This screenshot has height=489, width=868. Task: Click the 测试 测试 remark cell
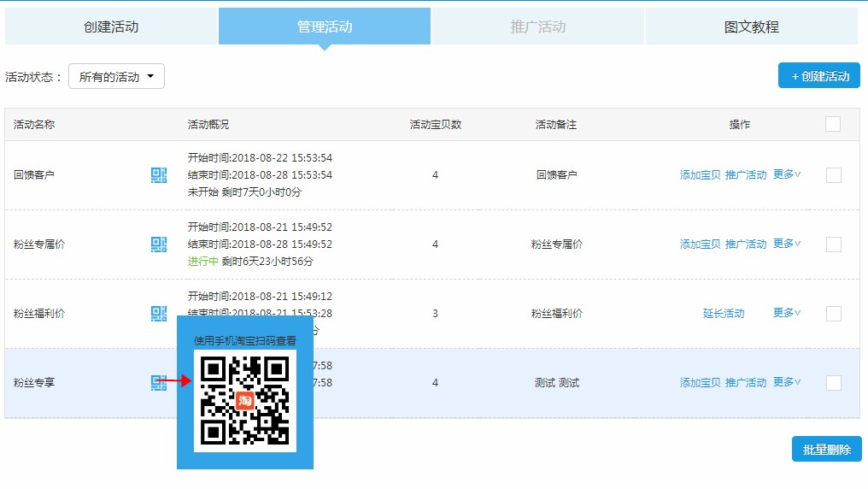557,383
